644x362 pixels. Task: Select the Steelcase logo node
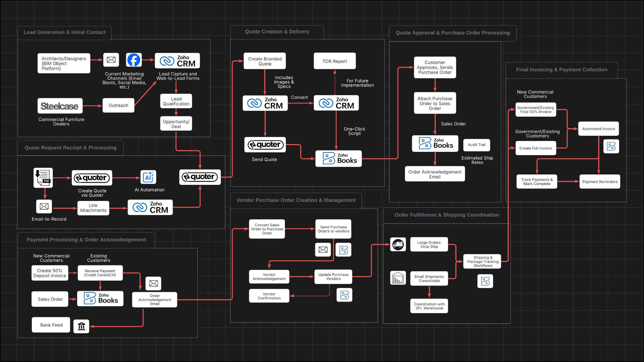point(60,106)
